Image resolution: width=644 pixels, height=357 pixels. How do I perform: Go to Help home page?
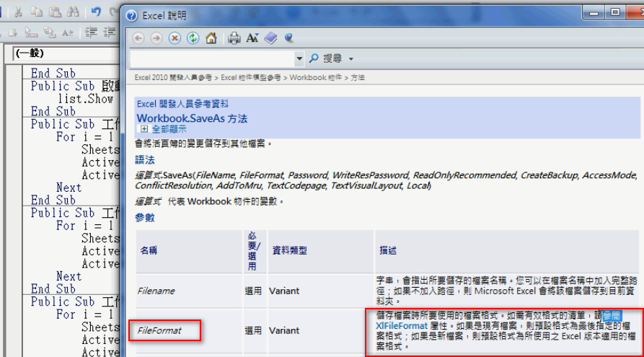[211, 38]
